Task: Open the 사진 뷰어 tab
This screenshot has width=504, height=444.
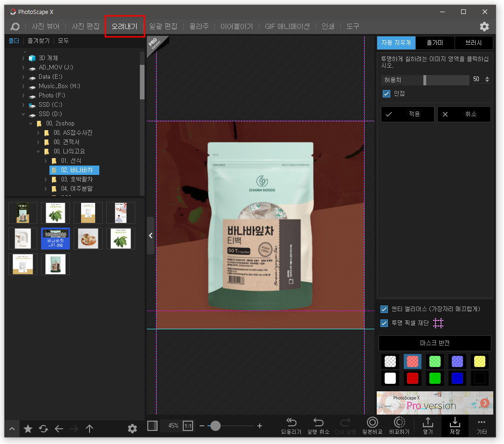Action: (45, 27)
